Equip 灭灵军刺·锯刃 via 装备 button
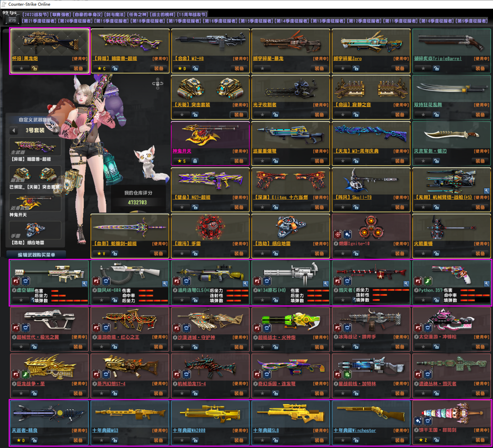Viewport: 493px width, 448px height. 480,161
